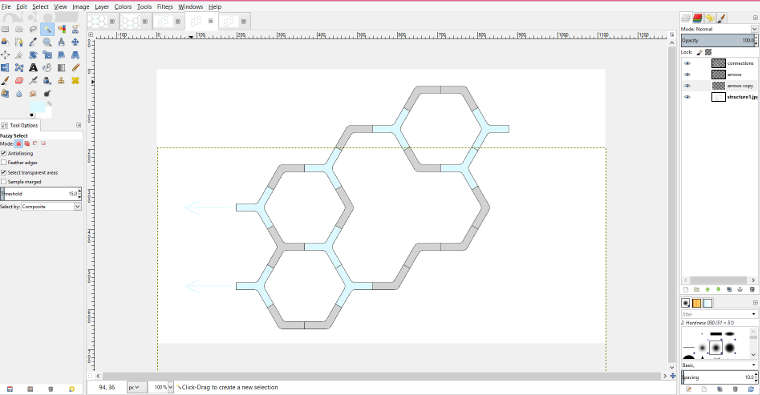Select the Eraser tool

pyautogui.click(x=19, y=80)
